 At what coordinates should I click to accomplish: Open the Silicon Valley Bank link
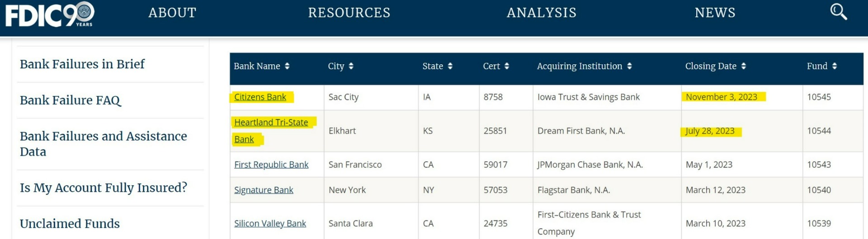[270, 224]
